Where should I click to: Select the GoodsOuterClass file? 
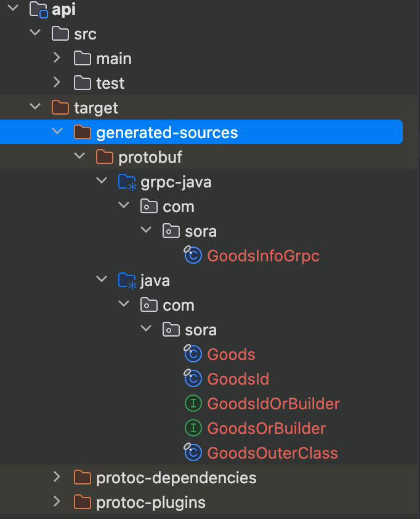tap(272, 453)
